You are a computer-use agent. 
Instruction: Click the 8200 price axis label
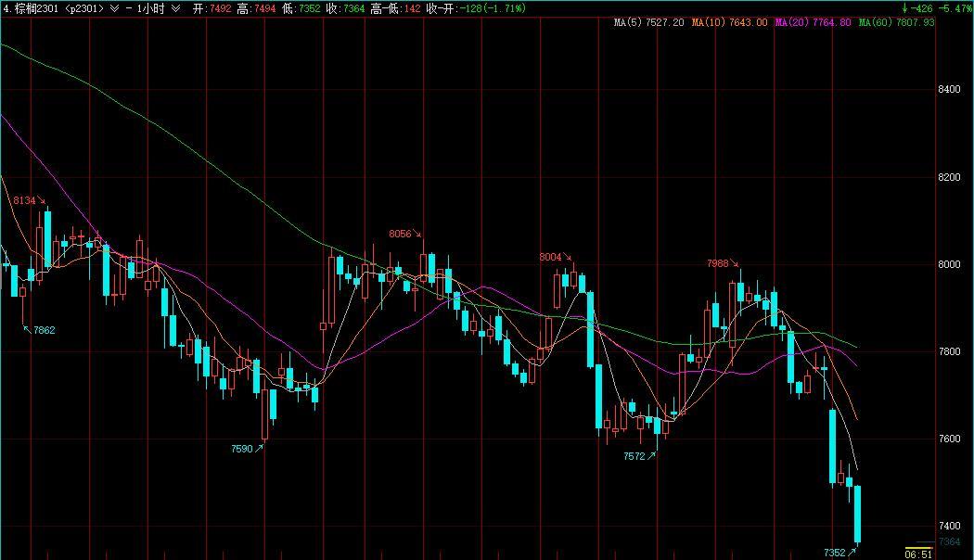click(949, 177)
